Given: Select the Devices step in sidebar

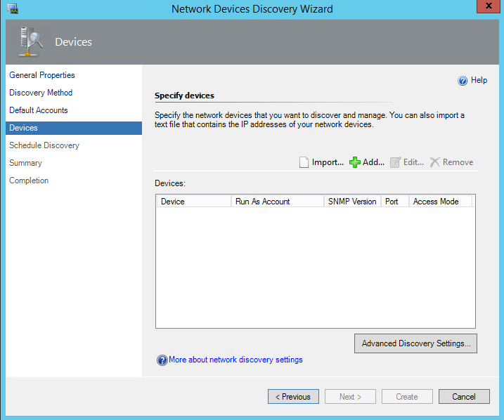Looking at the screenshot, I should pos(24,128).
